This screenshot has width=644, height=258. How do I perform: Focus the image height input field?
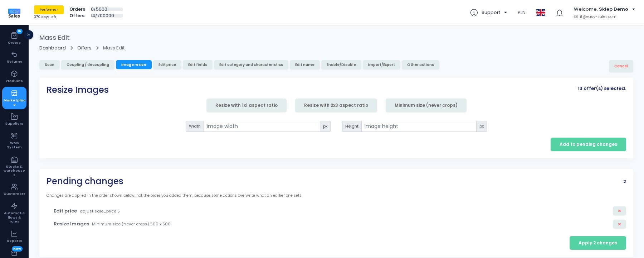(419, 126)
